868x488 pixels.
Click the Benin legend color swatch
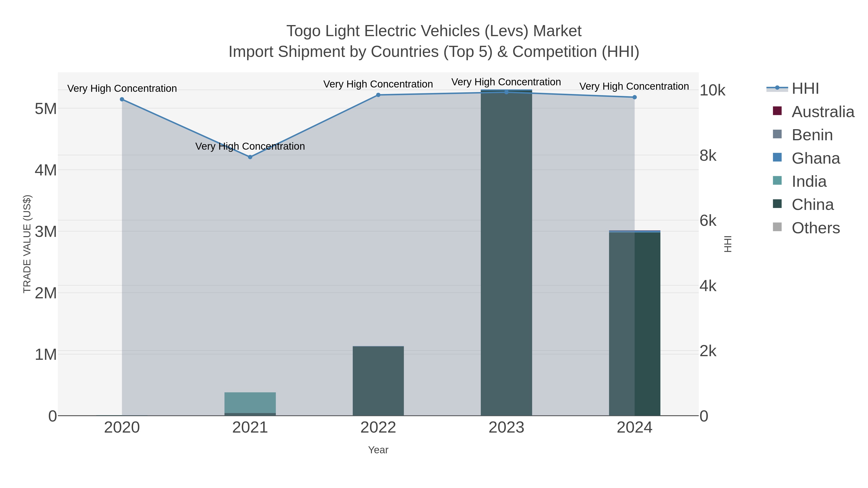[x=777, y=134]
